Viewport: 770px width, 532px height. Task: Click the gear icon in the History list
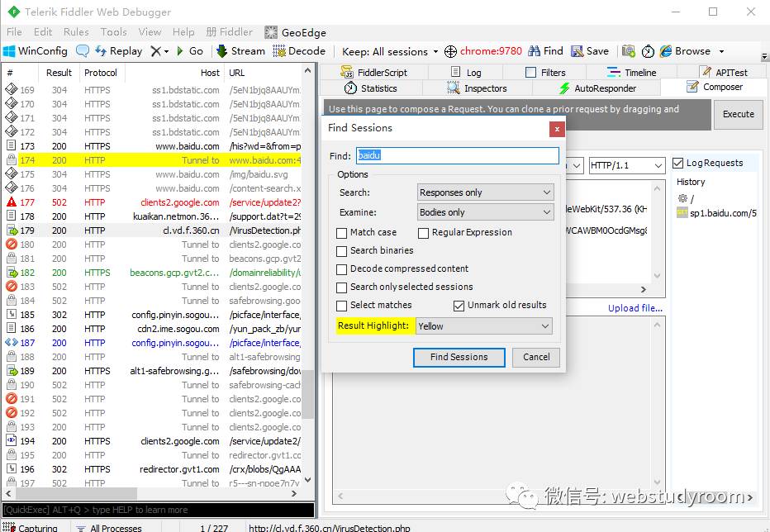pyautogui.click(x=682, y=198)
